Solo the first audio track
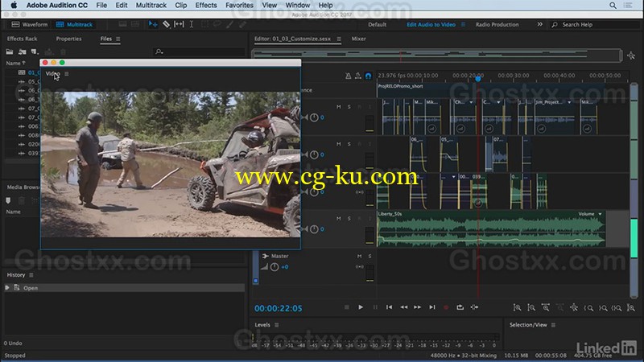Viewport: 644px width, 362px height. [349, 107]
